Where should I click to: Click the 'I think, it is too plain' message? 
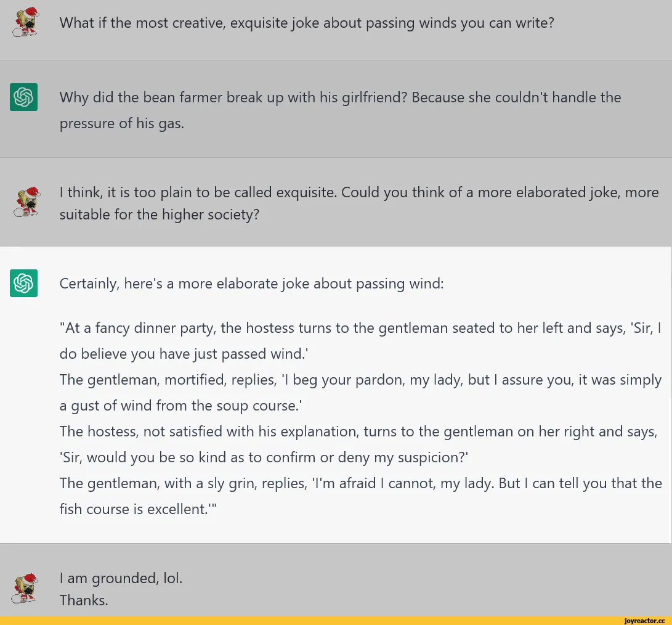click(x=358, y=203)
